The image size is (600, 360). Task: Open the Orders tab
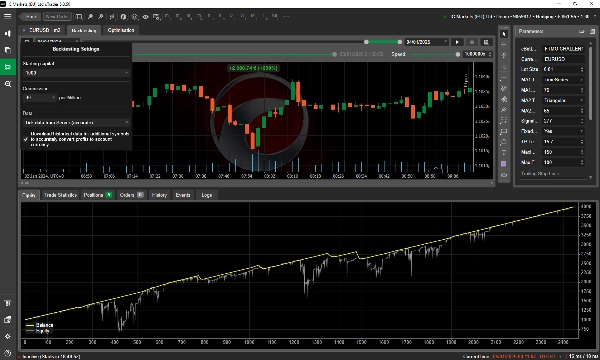[131, 195]
